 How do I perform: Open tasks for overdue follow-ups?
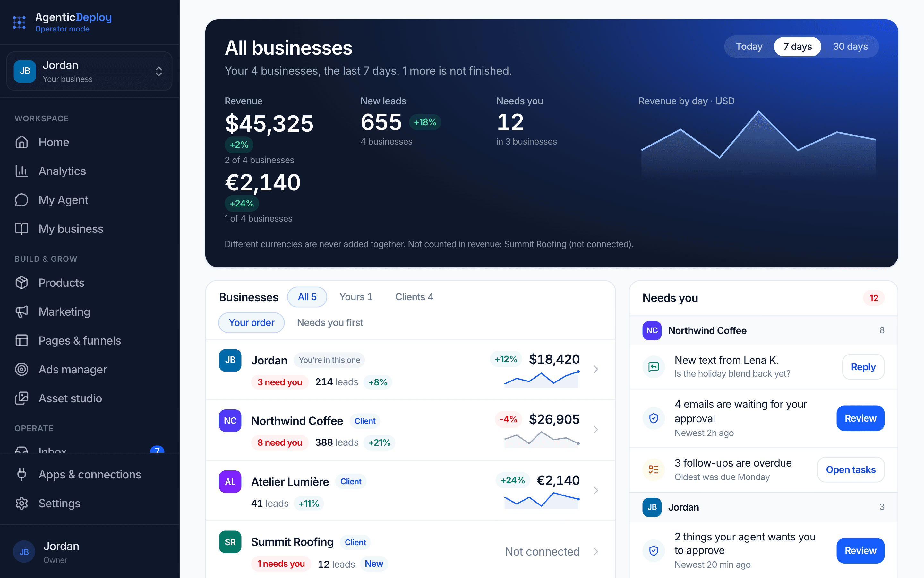851,469
